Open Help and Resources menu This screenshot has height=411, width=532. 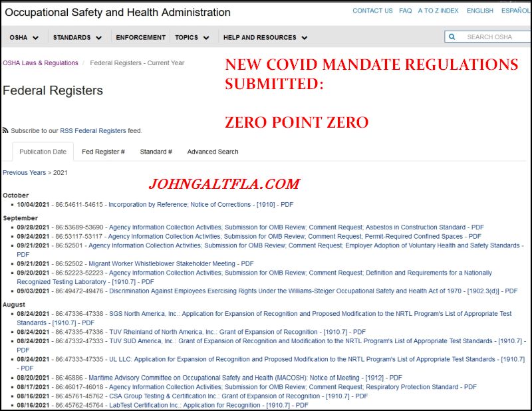(x=265, y=38)
